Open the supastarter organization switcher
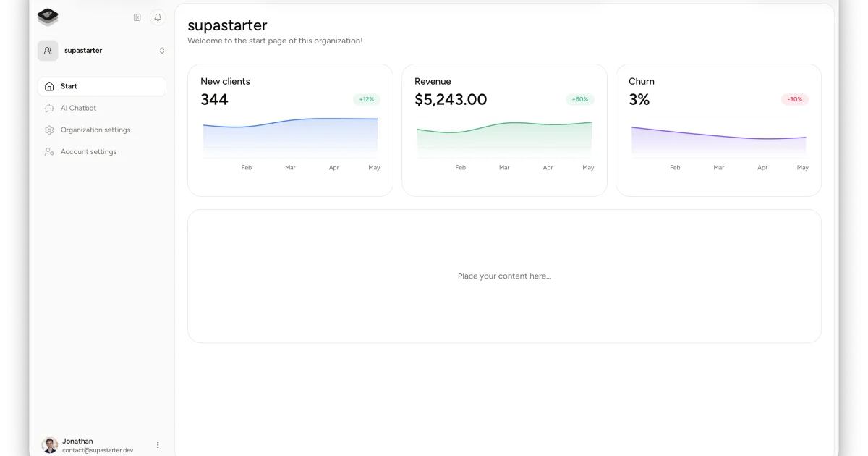The width and height of the screenshot is (868, 456). click(102, 51)
